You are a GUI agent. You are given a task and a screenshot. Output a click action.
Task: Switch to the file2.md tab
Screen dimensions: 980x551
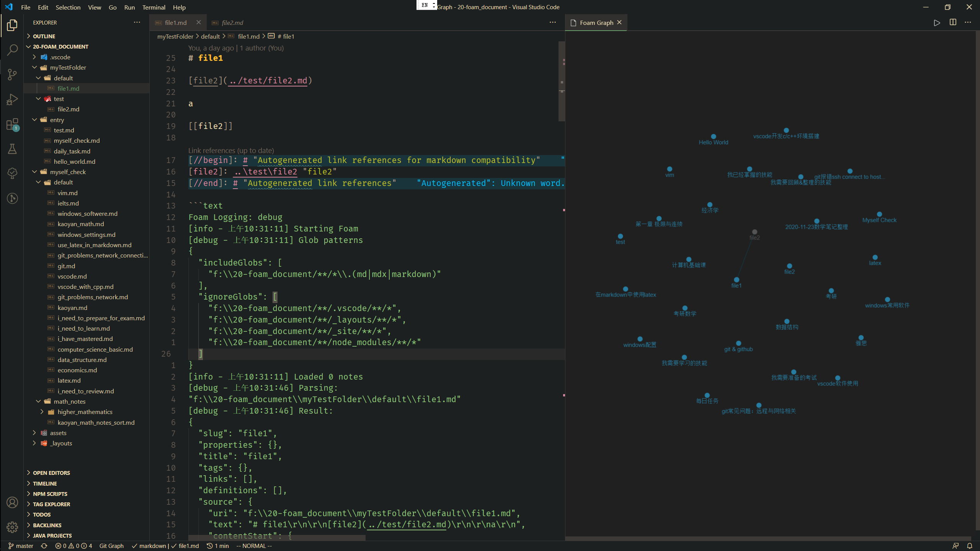pyautogui.click(x=232, y=23)
